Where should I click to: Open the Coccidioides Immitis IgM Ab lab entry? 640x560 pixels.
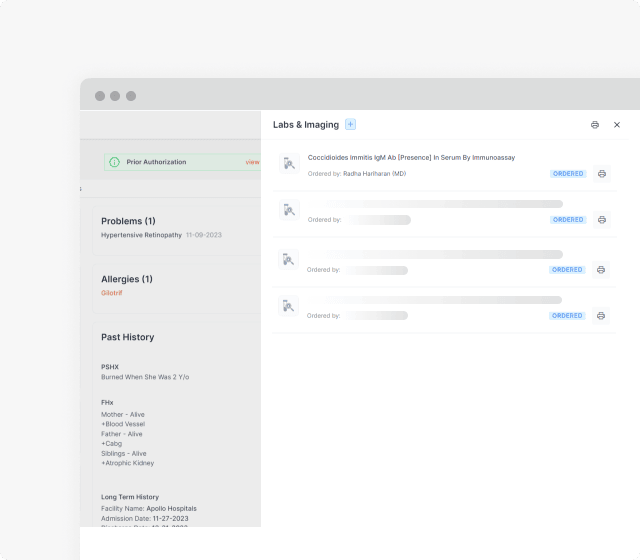411,158
